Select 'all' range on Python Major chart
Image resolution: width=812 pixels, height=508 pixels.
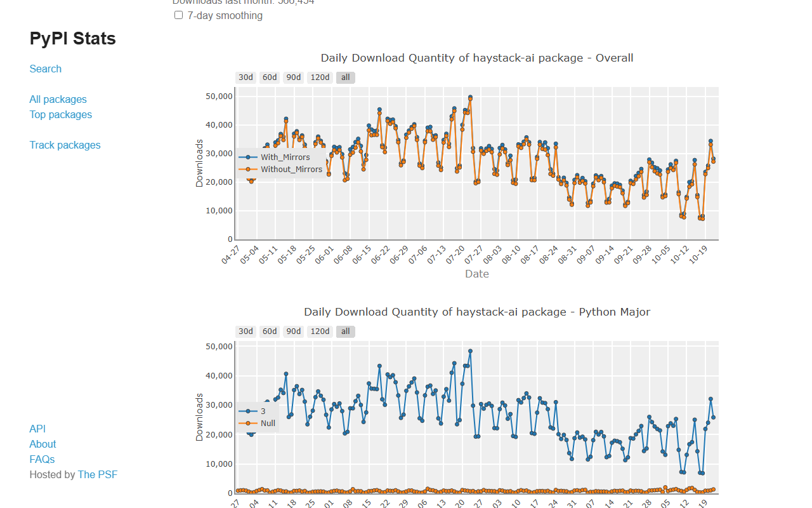coord(346,331)
